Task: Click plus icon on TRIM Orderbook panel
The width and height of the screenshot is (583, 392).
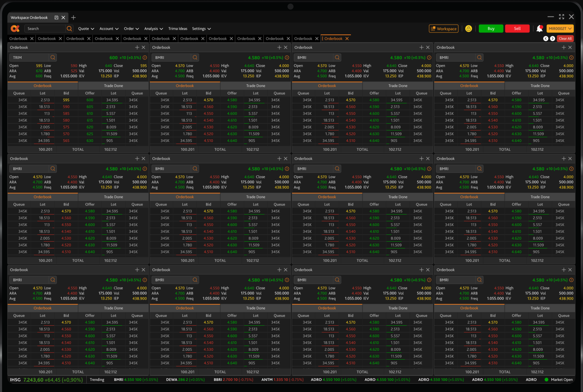Action: pos(137,48)
